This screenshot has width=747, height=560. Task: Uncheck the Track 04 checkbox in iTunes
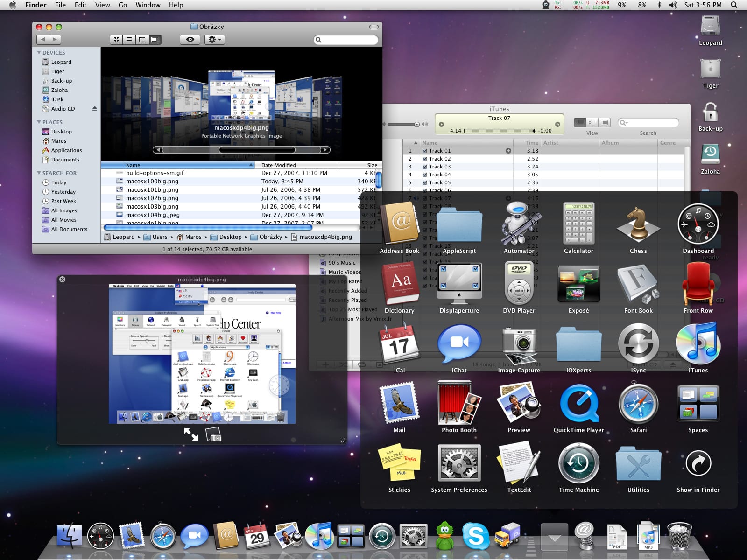pos(425,175)
